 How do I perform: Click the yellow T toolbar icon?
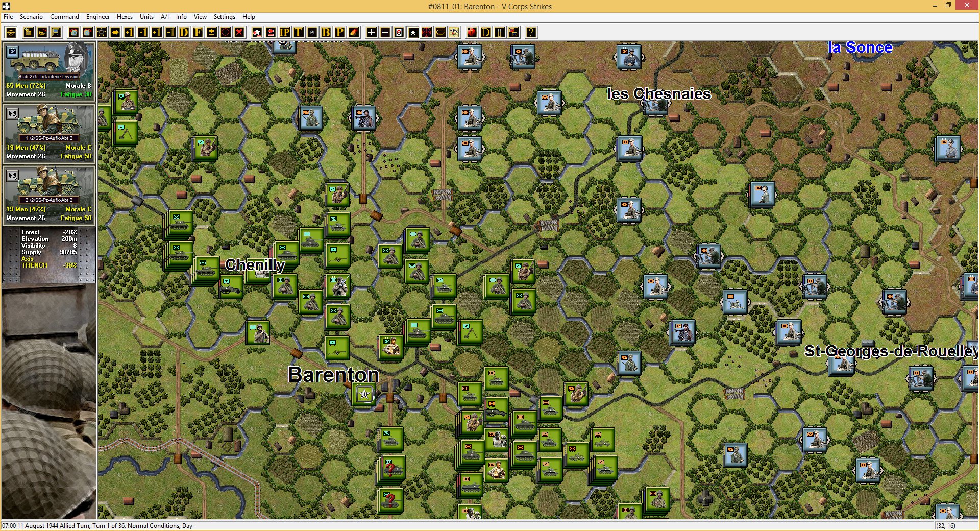[298, 32]
